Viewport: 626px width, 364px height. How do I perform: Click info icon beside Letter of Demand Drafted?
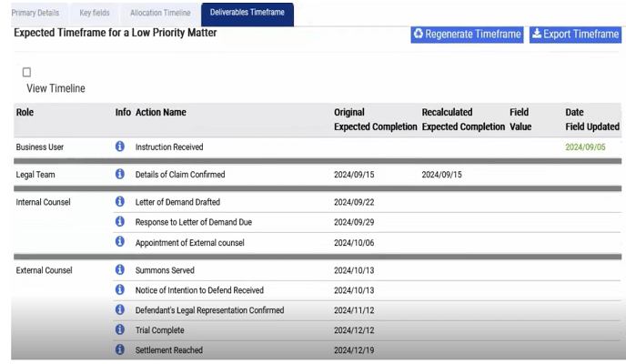pyautogui.click(x=120, y=201)
